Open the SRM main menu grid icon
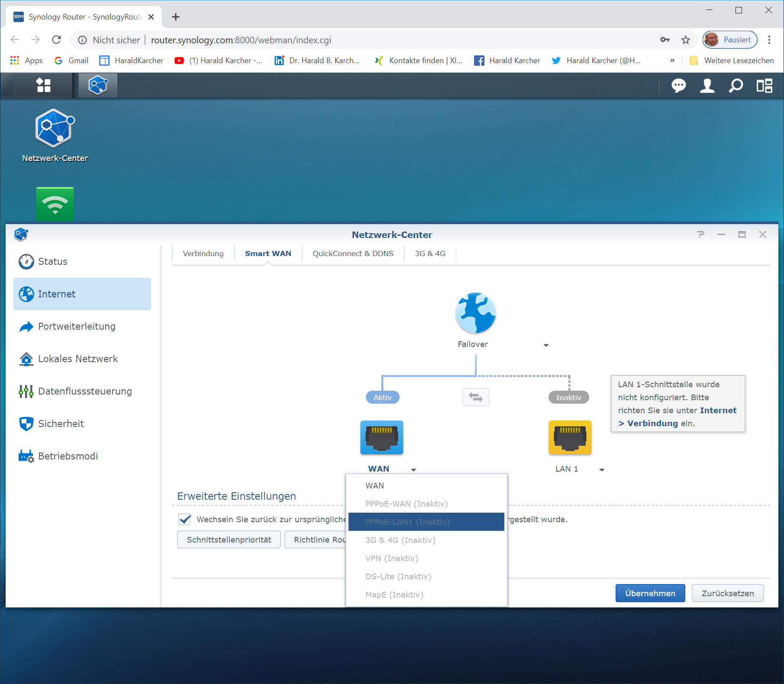This screenshot has width=784, height=684. 43,85
